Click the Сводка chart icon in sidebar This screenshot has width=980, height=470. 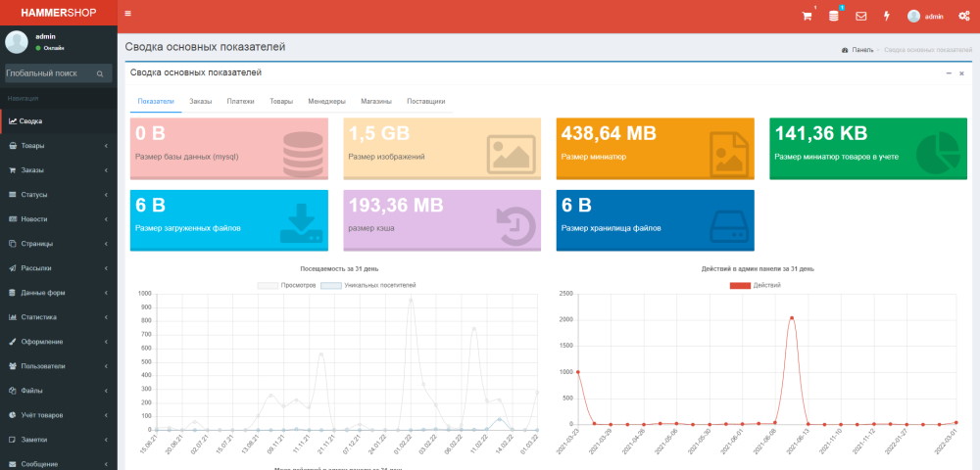(13, 121)
